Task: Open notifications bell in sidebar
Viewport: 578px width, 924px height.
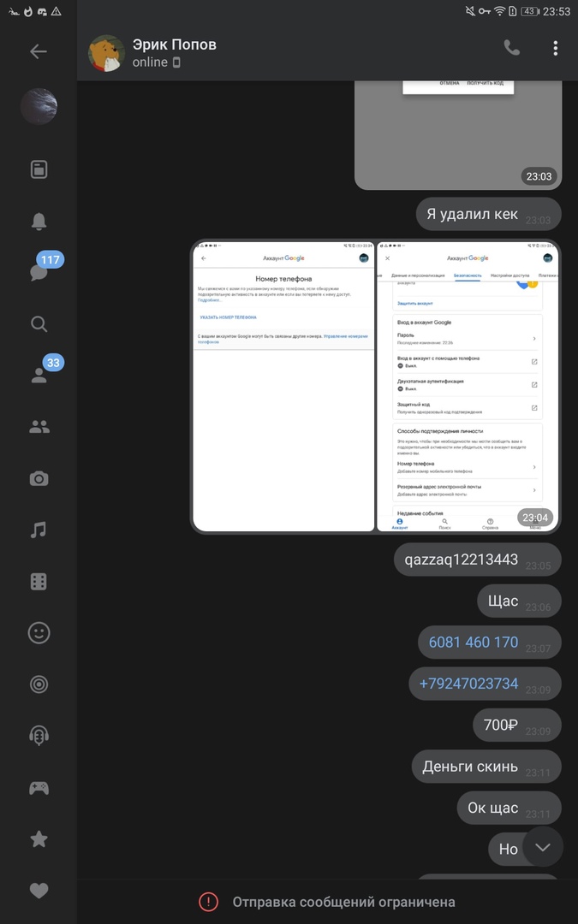Action: [39, 221]
